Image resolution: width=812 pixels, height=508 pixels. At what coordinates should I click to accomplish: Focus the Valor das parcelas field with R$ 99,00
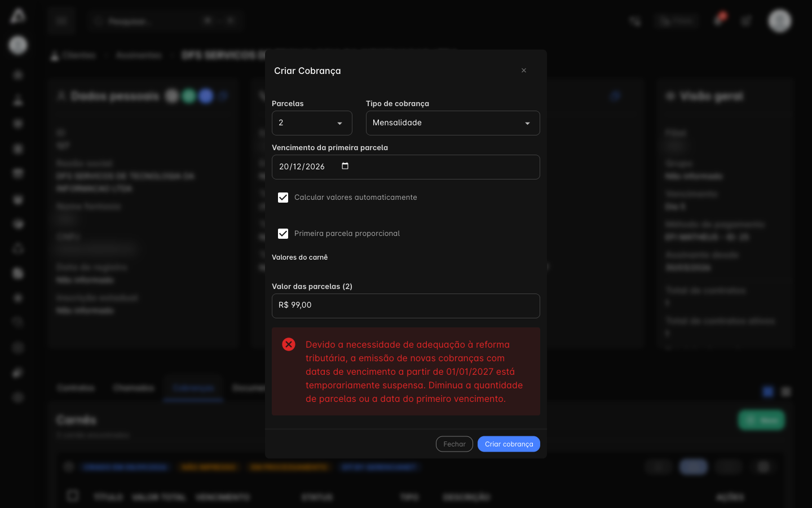click(x=406, y=305)
